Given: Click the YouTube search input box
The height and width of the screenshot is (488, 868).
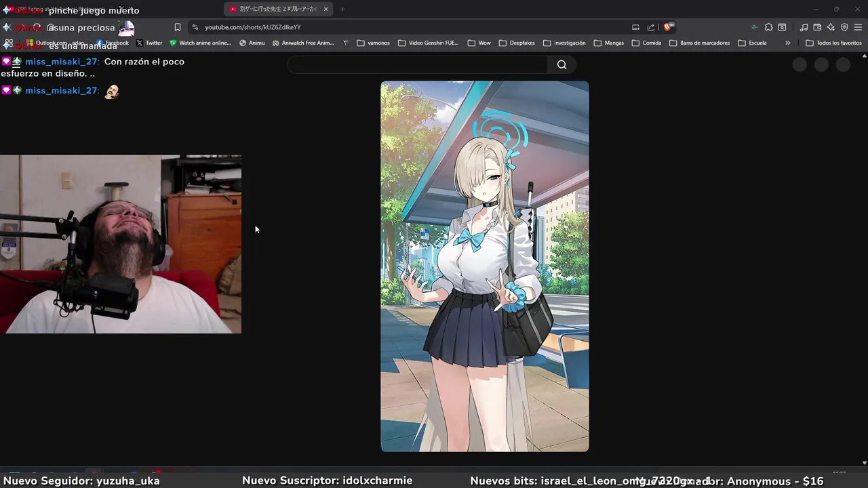Looking at the screenshot, I should coord(417,64).
